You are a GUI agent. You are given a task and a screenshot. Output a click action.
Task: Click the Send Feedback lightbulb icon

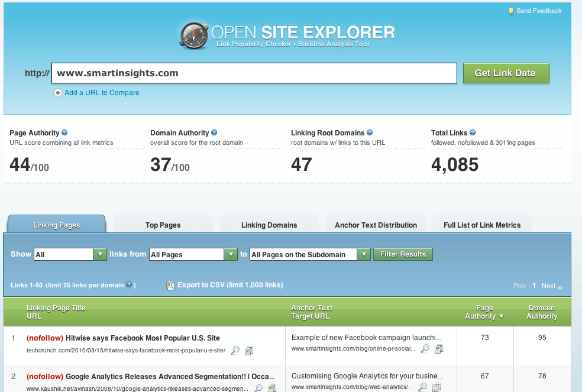511,11
